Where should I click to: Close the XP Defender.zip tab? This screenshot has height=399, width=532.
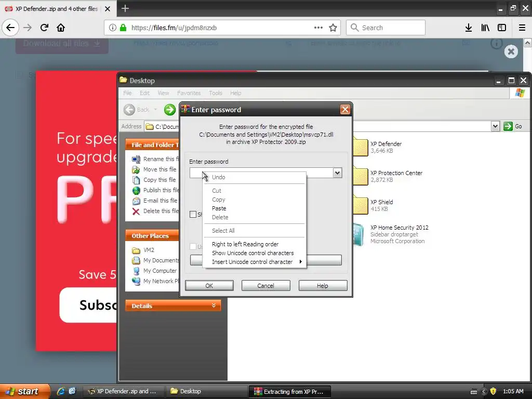point(107,9)
